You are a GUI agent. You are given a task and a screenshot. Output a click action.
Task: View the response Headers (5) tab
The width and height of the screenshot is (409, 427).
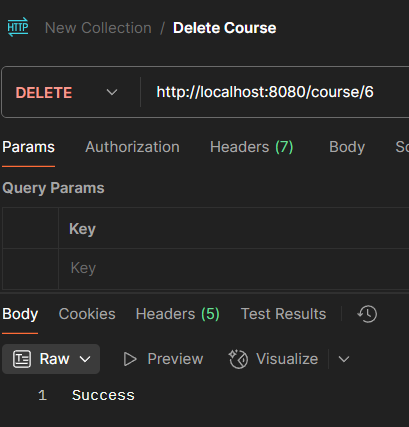tap(178, 314)
